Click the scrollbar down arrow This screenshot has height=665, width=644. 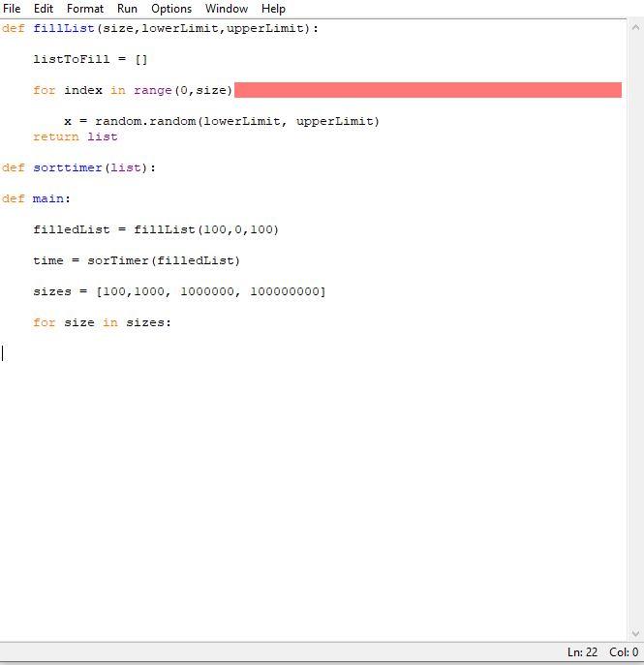tap(635, 634)
